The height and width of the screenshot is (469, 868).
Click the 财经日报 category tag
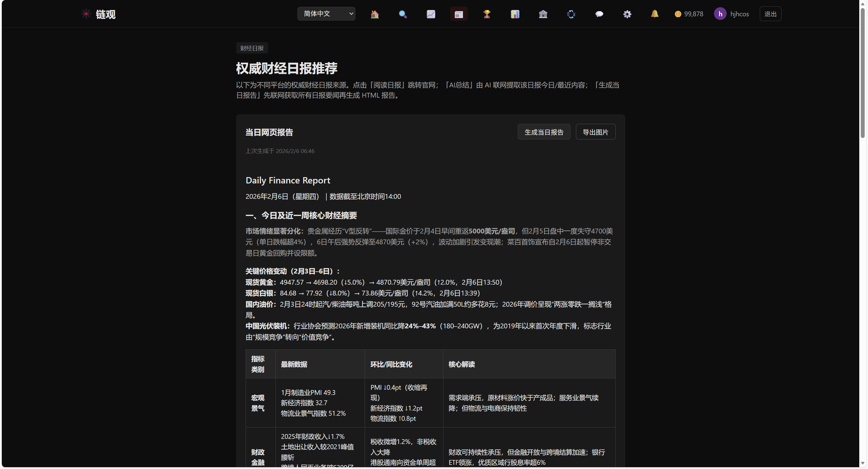point(252,48)
